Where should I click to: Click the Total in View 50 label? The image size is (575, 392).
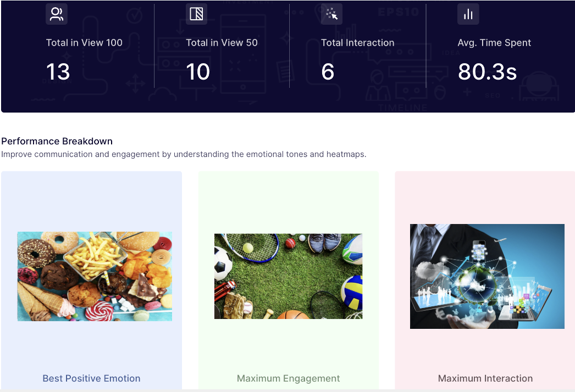[222, 43]
